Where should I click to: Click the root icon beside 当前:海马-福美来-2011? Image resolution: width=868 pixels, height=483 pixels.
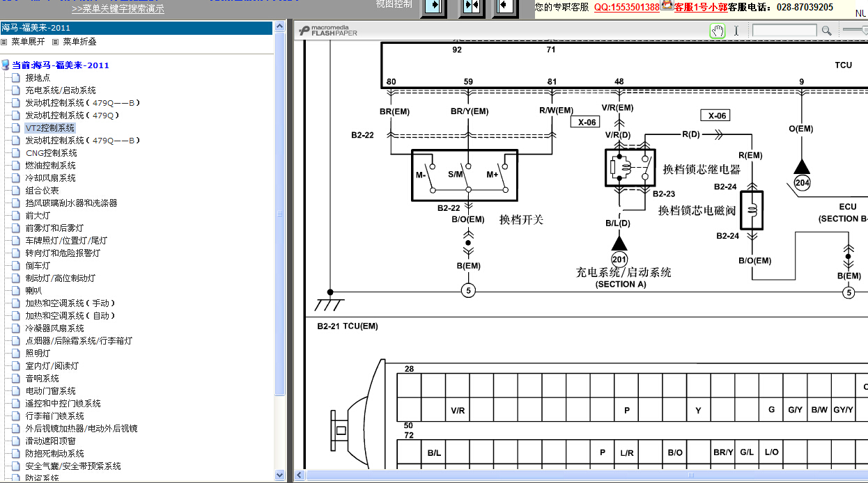(x=6, y=65)
